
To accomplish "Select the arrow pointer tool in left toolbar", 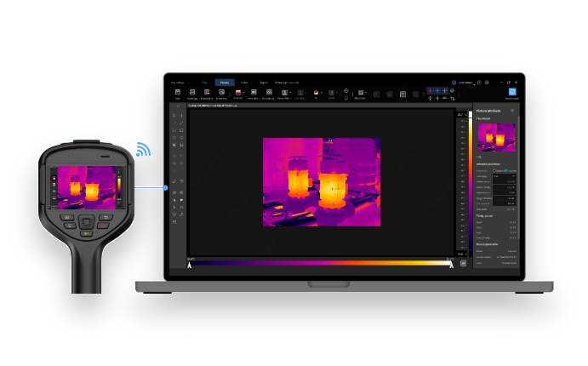I will [x=174, y=116].
